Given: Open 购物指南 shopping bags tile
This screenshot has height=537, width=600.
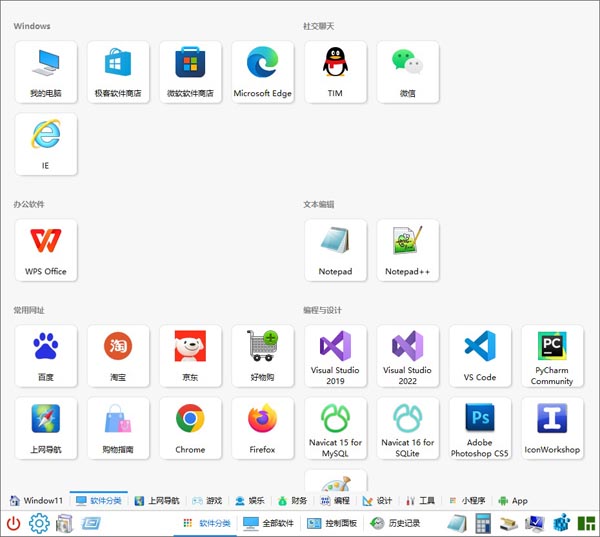Looking at the screenshot, I should point(118,428).
